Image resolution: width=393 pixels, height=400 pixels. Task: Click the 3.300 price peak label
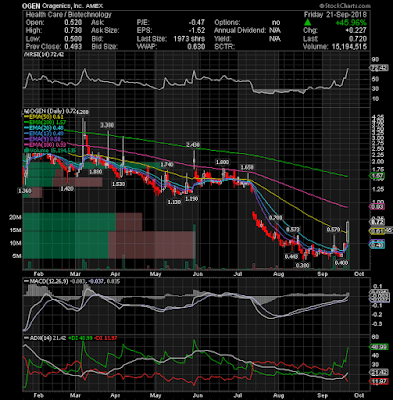[x=107, y=125]
